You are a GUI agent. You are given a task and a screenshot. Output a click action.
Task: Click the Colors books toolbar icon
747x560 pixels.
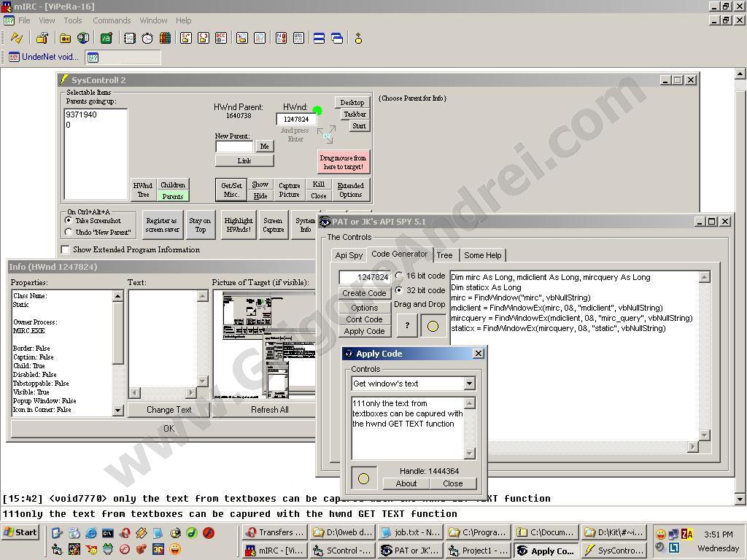tap(165, 38)
